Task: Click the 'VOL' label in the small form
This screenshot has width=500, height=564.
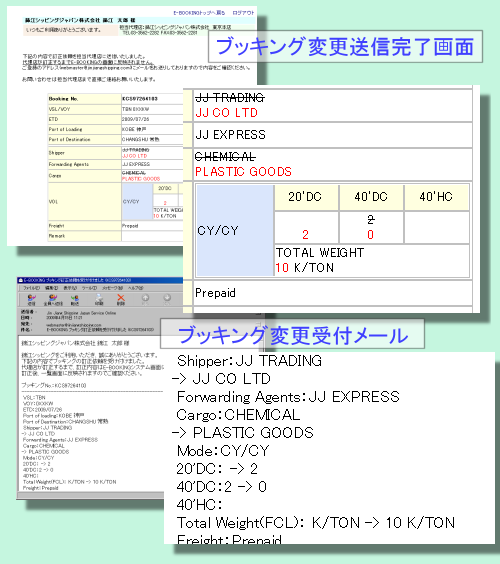Action: pos(53,202)
